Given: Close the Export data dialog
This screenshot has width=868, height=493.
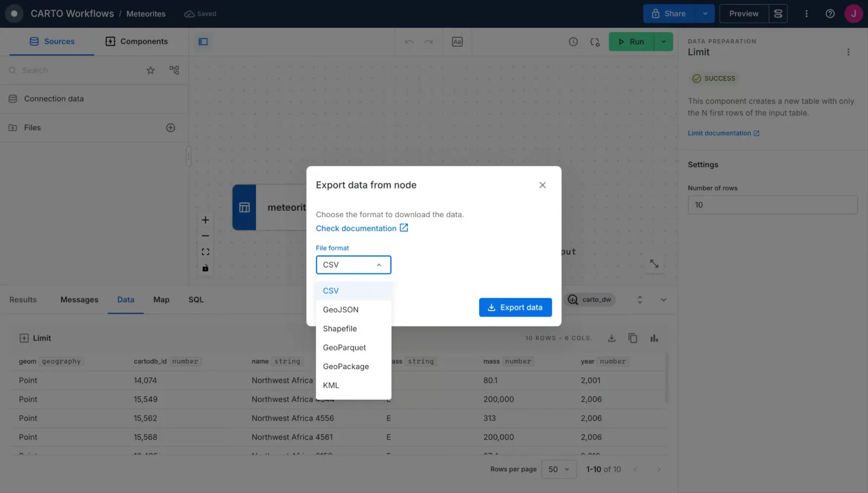Looking at the screenshot, I should [542, 185].
